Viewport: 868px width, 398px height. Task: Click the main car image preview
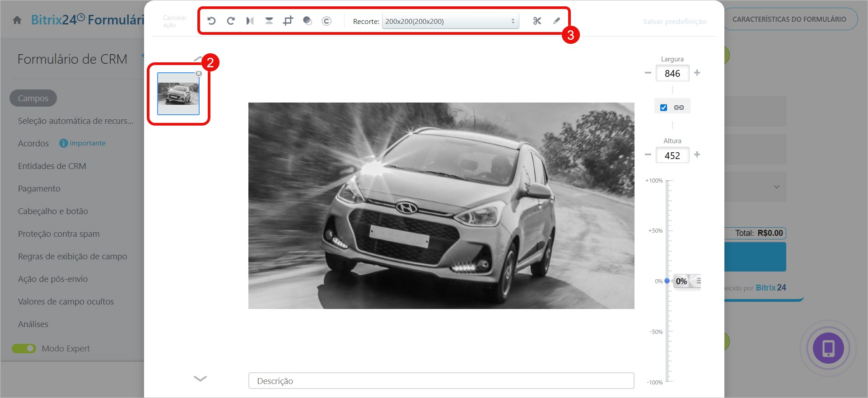[x=441, y=206]
